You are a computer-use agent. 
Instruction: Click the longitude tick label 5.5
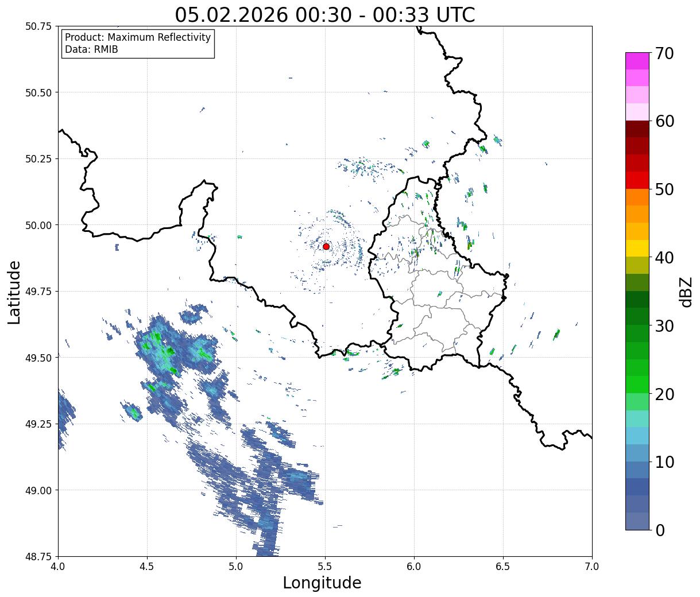(x=325, y=567)
